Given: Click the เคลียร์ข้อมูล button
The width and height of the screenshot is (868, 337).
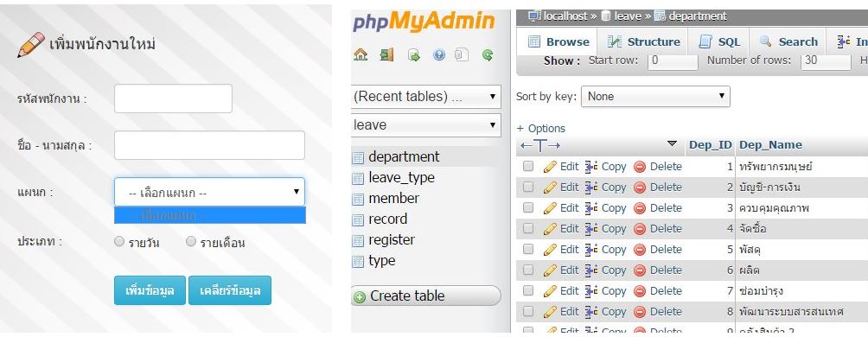Looking at the screenshot, I should pos(230,290).
